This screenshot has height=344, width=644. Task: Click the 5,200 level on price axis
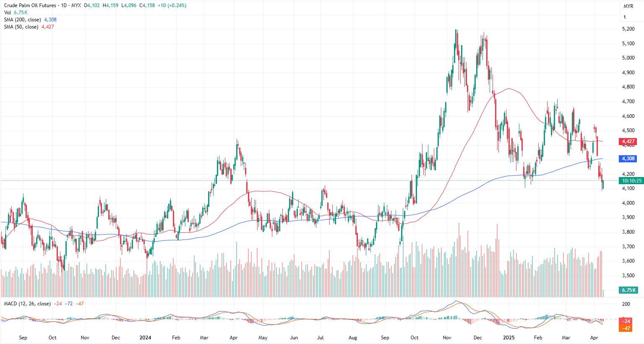click(628, 29)
